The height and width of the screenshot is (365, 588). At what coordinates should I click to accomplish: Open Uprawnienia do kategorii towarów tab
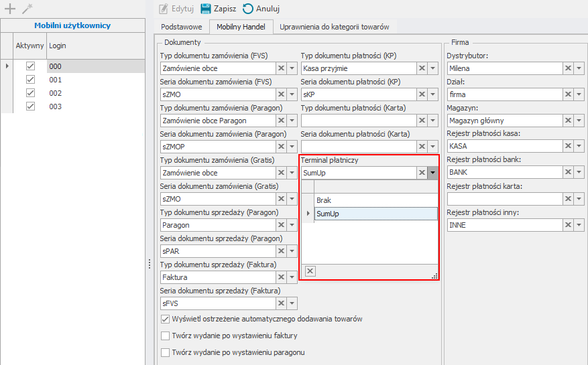(x=335, y=27)
